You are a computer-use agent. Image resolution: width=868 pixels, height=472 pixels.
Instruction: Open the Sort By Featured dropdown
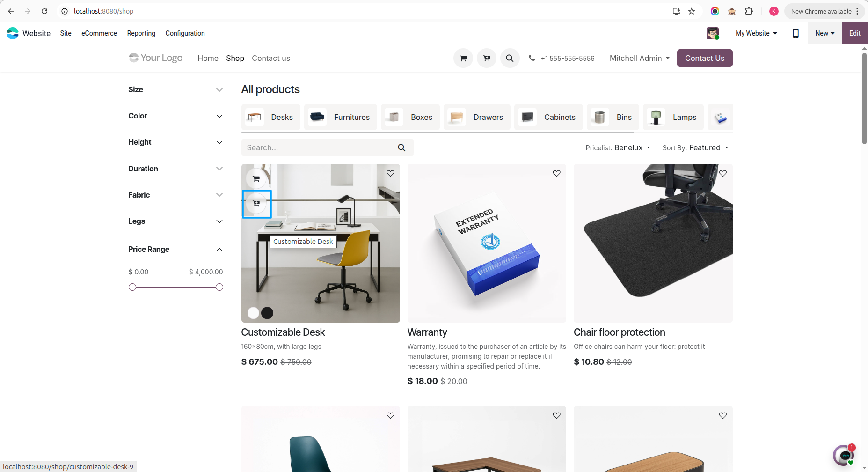click(695, 148)
